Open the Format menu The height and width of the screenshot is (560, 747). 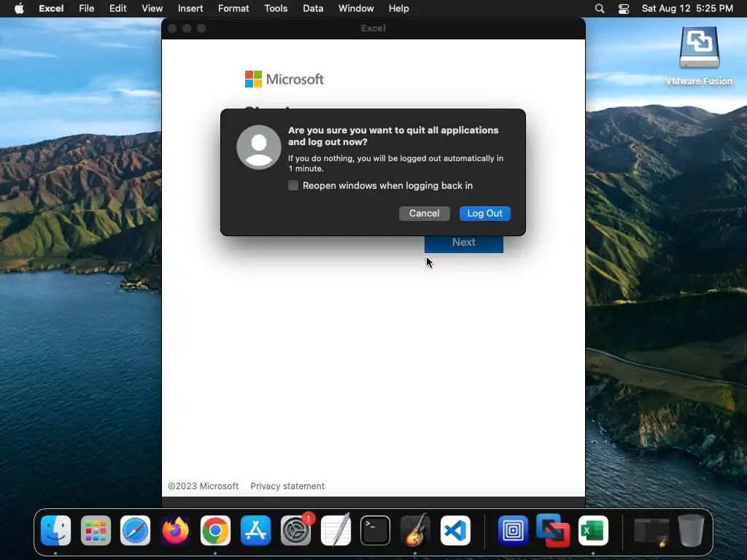point(233,9)
